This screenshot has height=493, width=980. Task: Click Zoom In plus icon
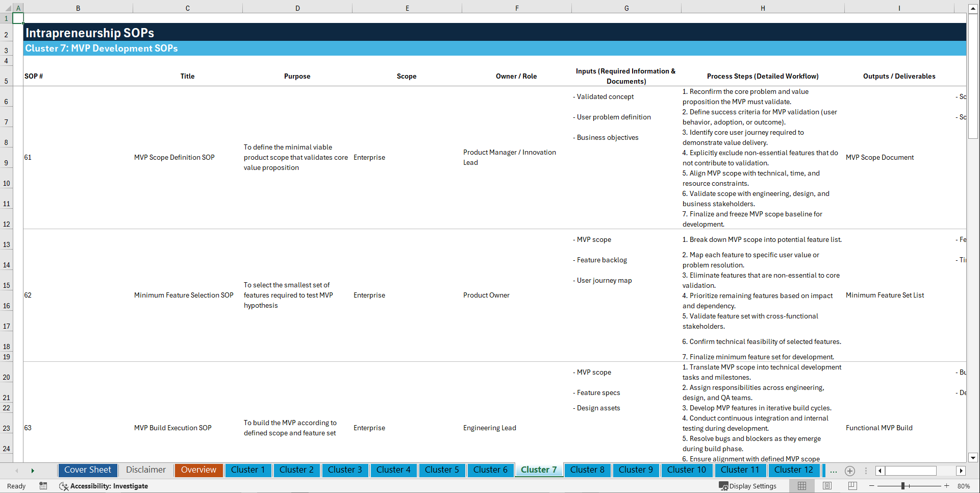click(x=947, y=486)
